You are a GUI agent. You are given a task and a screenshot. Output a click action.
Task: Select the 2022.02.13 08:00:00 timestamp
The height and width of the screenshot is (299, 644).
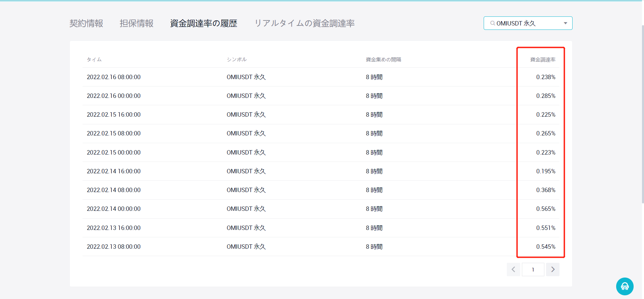point(114,247)
